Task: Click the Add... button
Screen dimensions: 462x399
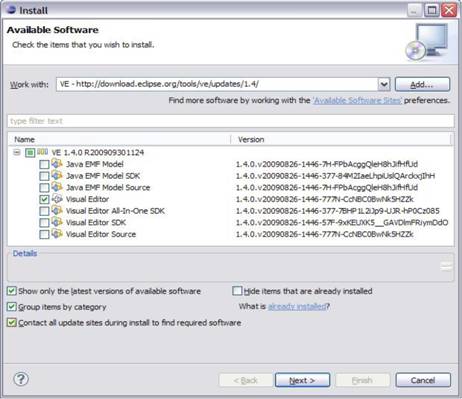Action: point(422,84)
